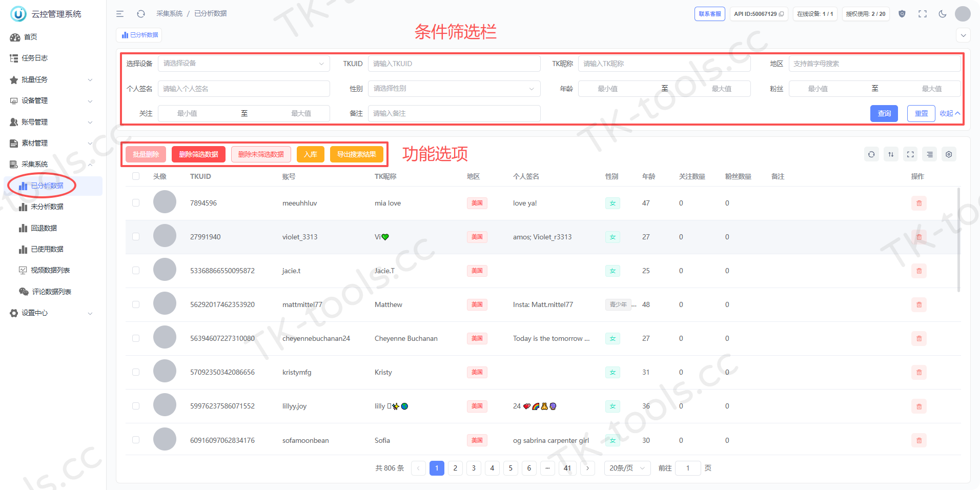The height and width of the screenshot is (490, 980).
Task: Open tabs chevron dropdown at top right
Action: coord(964,35)
